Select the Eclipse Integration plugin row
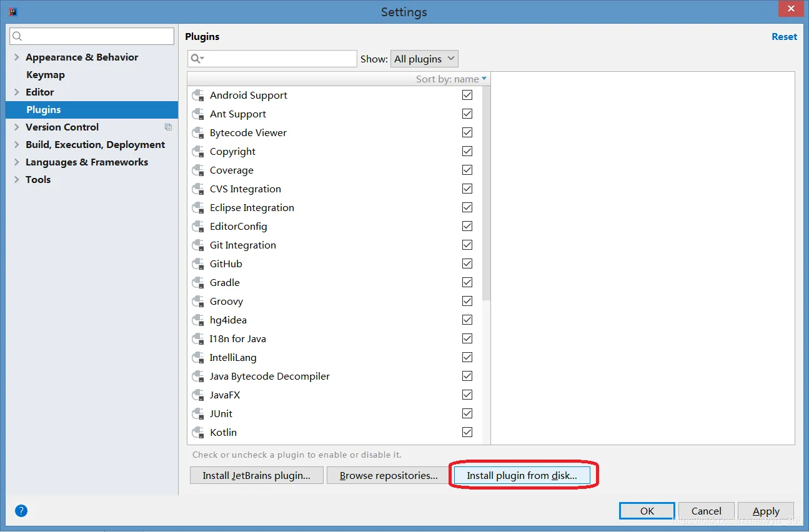Viewport: 809px width, 532px height. (x=335, y=208)
